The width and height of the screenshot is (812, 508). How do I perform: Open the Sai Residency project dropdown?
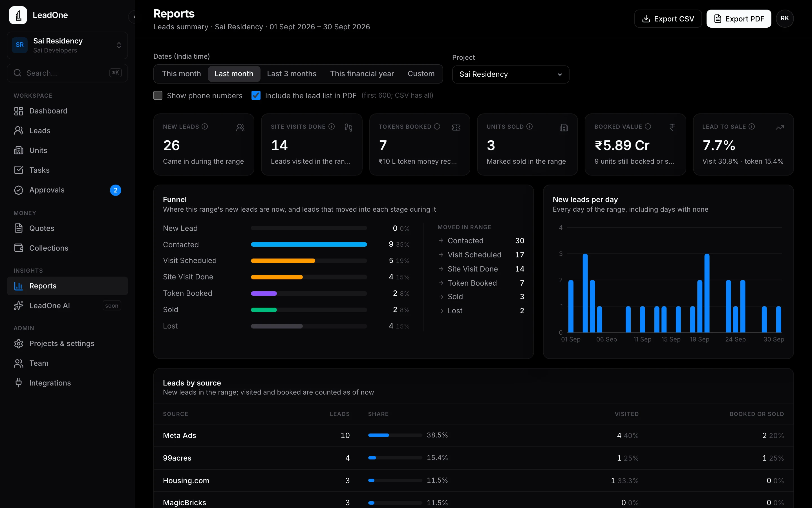[x=510, y=74]
